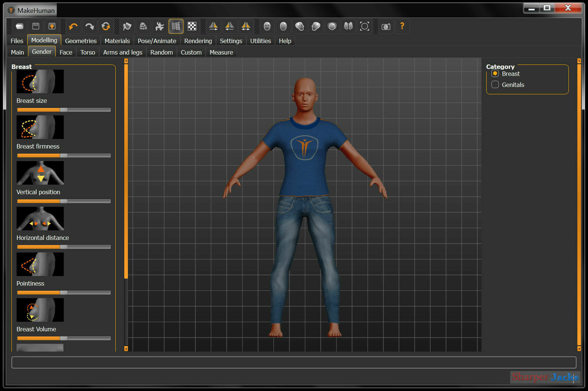Click the human model in viewport

point(305,206)
